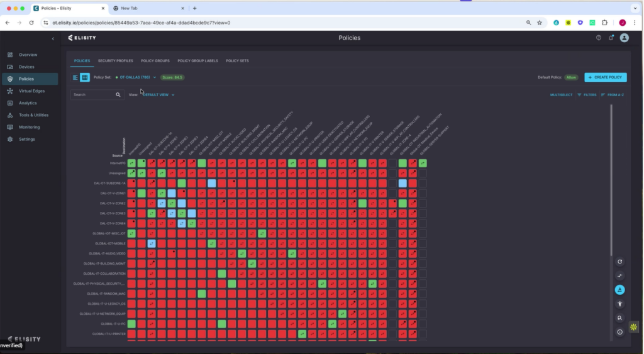Open the OT-DALLAS policy set dropdown
This screenshot has width=644, height=354.
point(136,77)
